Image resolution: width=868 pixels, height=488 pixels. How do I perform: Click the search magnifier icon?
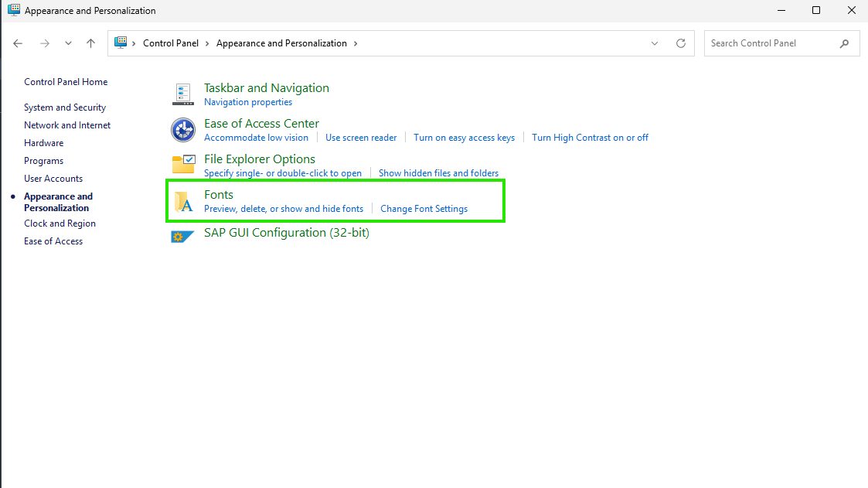[844, 43]
